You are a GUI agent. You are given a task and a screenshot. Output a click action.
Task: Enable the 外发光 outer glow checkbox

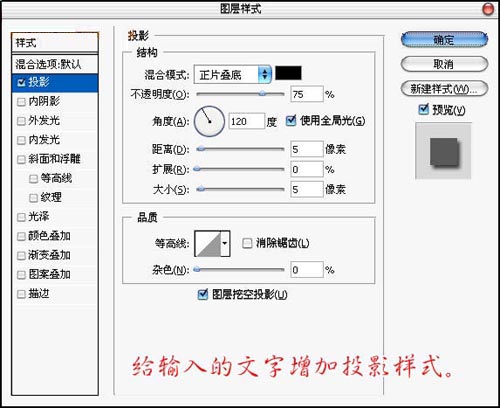coord(21,121)
